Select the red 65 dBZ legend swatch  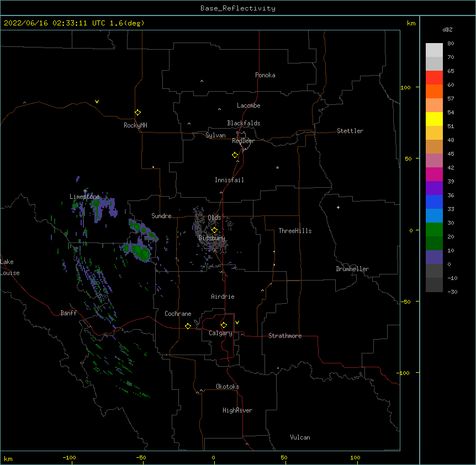434,78
